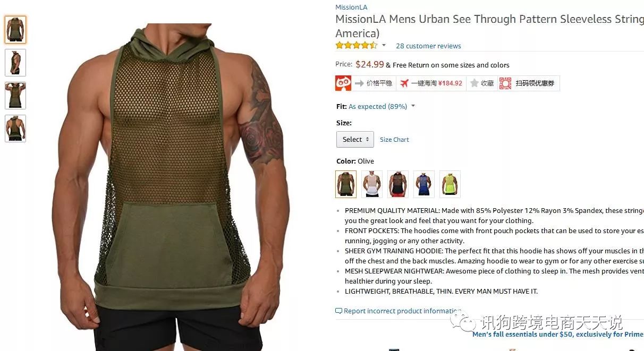Show the fourth back-view product thumbnail
Screen dimensions: 644x351
(15, 129)
